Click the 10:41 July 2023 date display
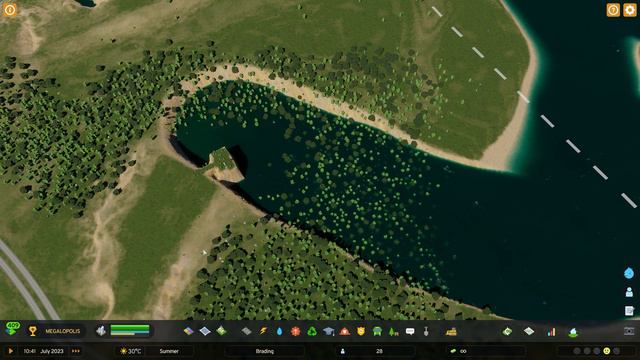The height and width of the screenshot is (360, 640). (x=43, y=351)
